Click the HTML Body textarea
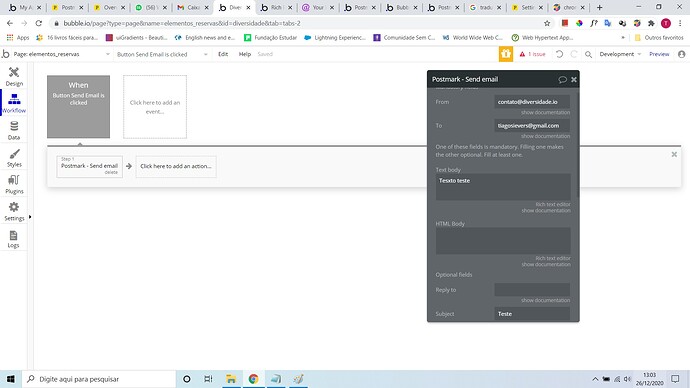Screen dimensions: 690x388 503,241
